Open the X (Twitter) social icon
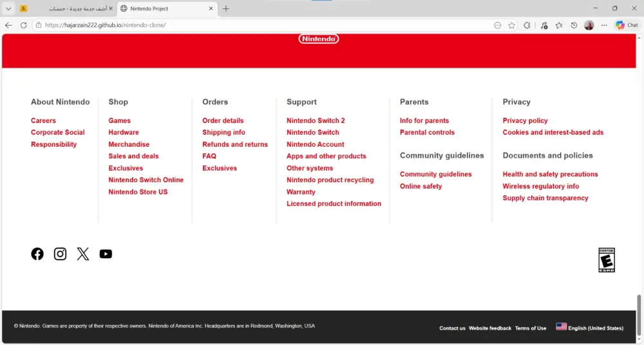The image size is (644, 345). pyautogui.click(x=83, y=254)
